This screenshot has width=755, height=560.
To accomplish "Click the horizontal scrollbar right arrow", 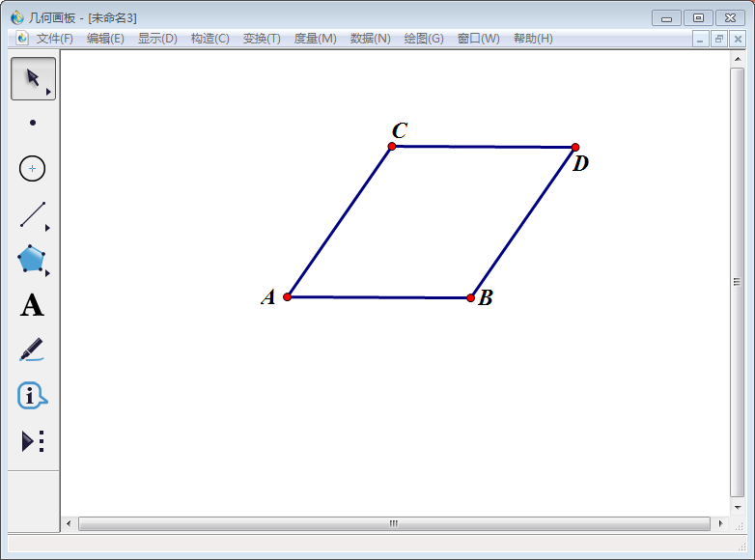I will [720, 523].
